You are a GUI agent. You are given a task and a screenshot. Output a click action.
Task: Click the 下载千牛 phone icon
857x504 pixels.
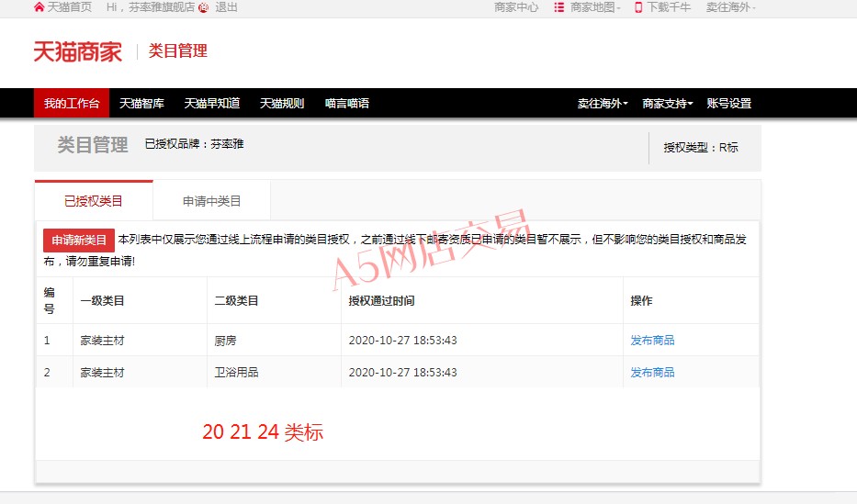pos(638,7)
